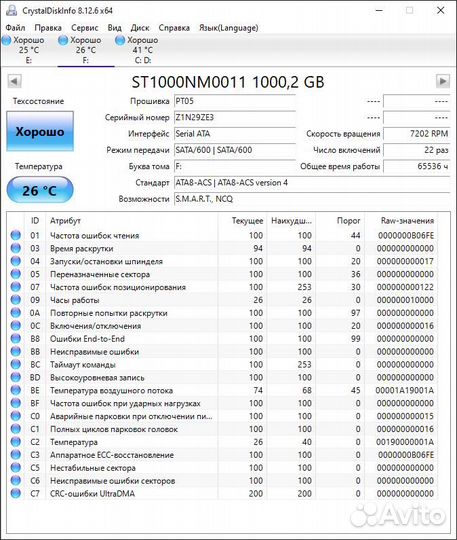
Task: Click the Порог column header
Action: click(341, 220)
